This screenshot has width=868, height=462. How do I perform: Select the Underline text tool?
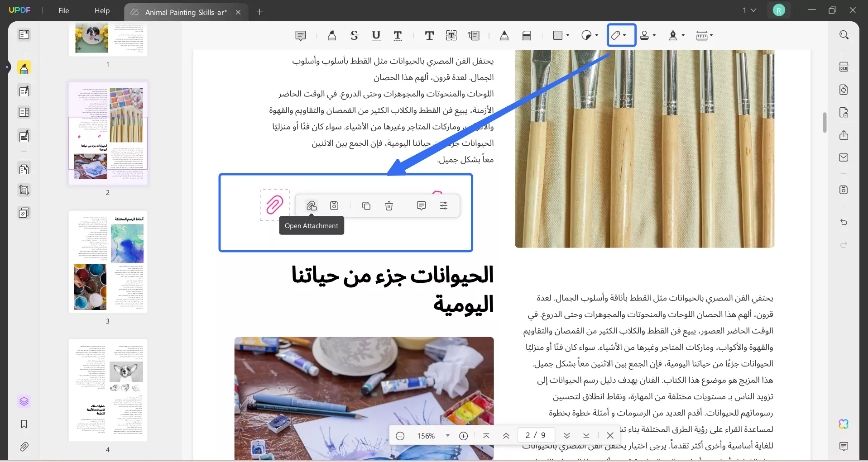click(x=376, y=35)
